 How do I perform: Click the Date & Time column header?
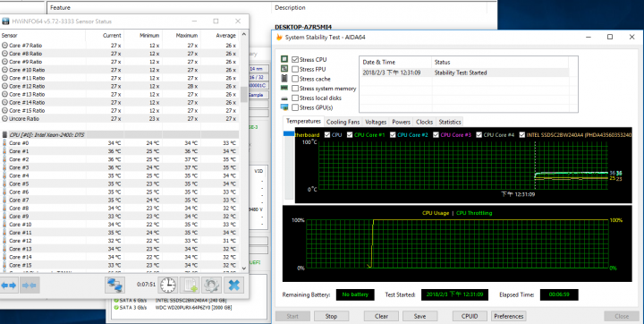[396, 63]
